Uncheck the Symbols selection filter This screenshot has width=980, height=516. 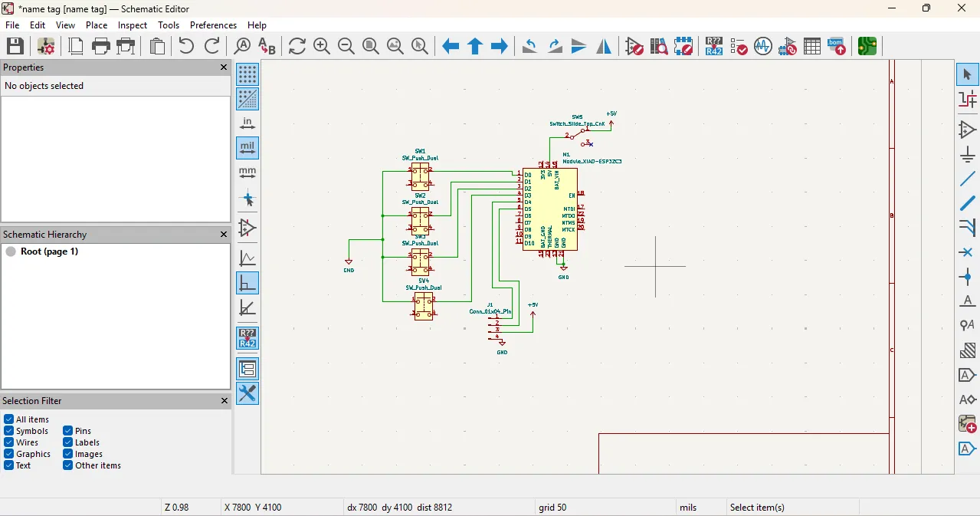[9, 431]
